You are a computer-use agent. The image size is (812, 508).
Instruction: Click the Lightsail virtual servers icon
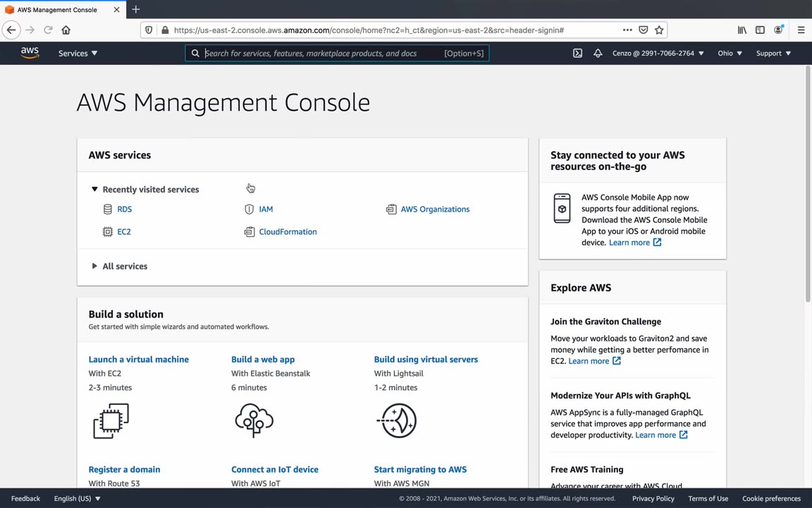398,421
